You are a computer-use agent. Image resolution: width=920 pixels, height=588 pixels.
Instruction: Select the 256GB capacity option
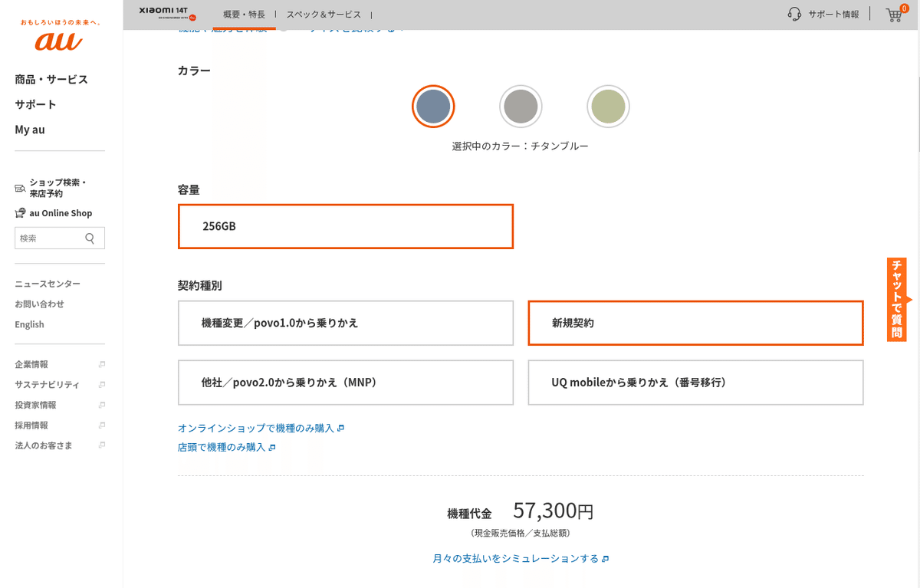click(346, 226)
